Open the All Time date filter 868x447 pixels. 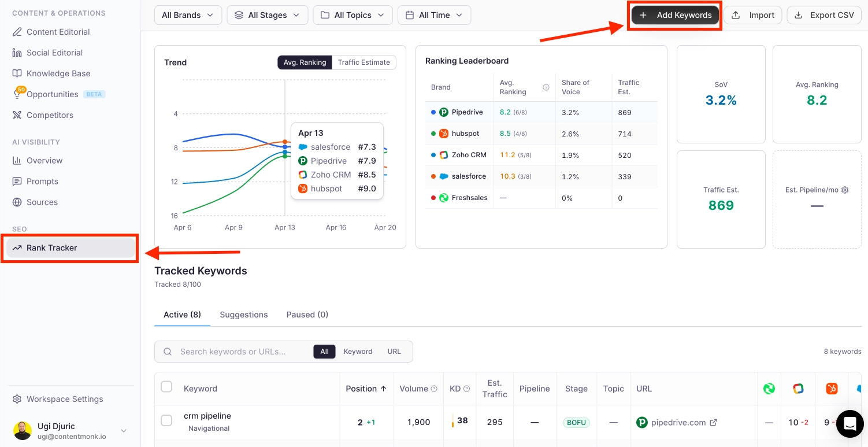click(434, 15)
